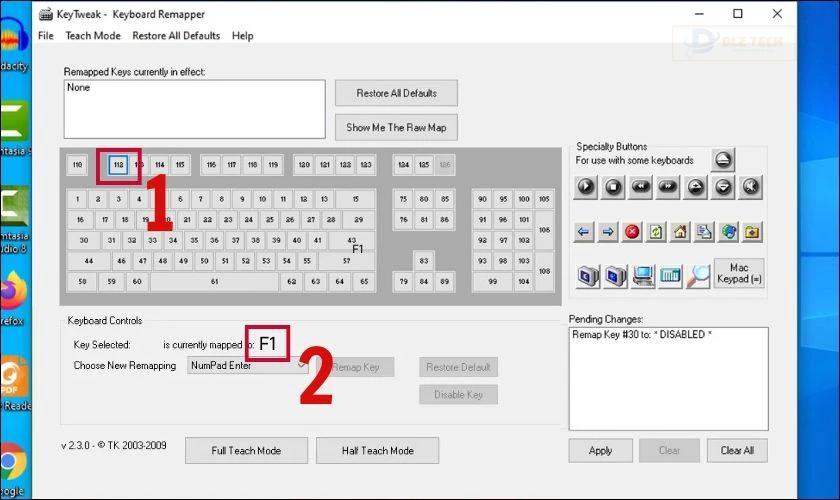Click tall numpad key 108
Screen dimensions: 840x500
tap(544, 272)
